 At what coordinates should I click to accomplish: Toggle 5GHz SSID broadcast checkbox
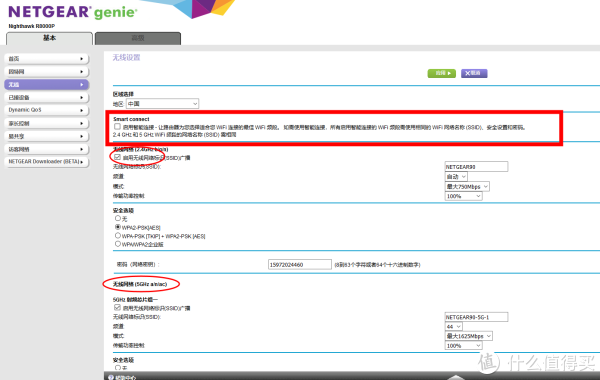117,308
